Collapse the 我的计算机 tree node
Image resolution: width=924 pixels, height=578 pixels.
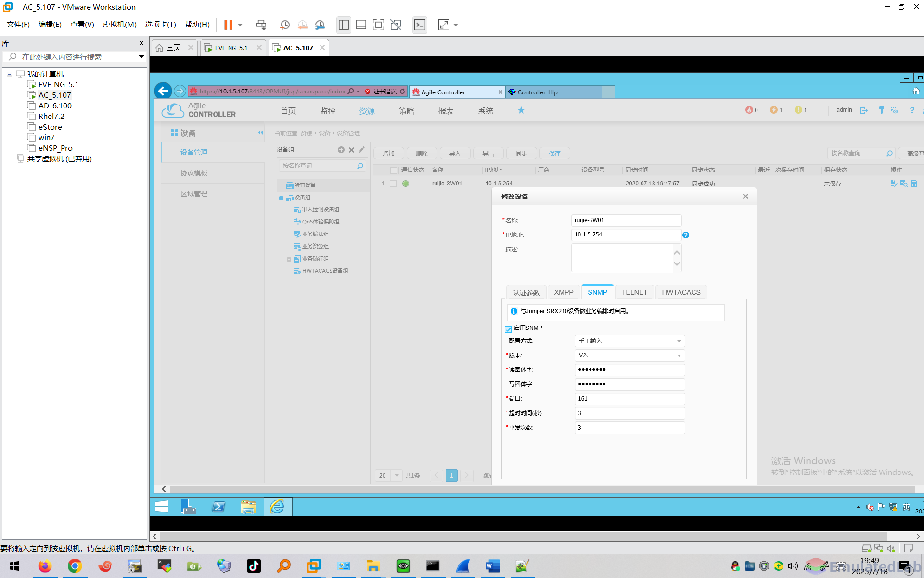[x=9, y=74]
